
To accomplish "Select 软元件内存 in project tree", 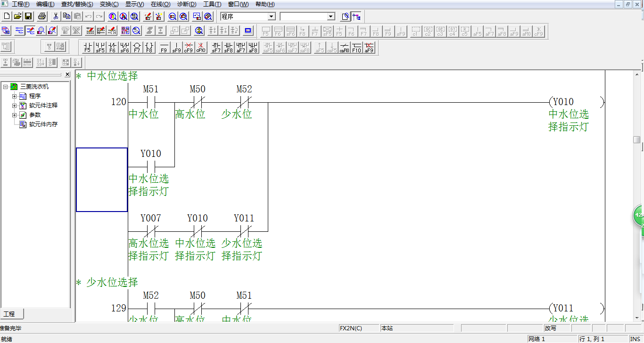I will click(43, 124).
